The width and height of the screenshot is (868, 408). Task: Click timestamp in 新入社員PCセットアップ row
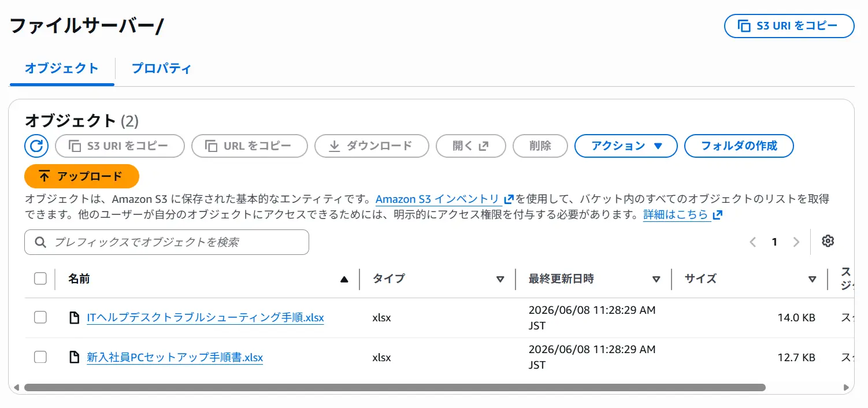pyautogui.click(x=592, y=357)
